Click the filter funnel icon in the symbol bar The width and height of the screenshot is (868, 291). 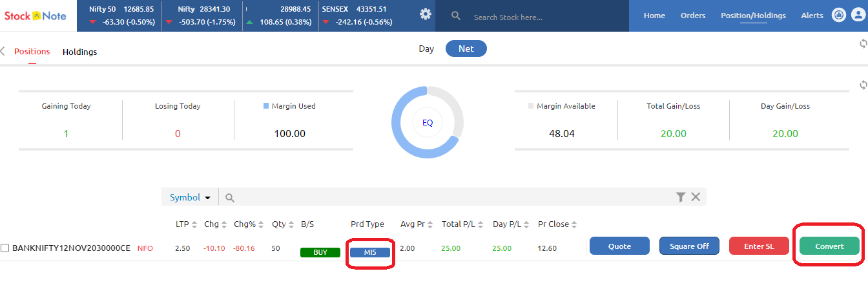coord(681,197)
